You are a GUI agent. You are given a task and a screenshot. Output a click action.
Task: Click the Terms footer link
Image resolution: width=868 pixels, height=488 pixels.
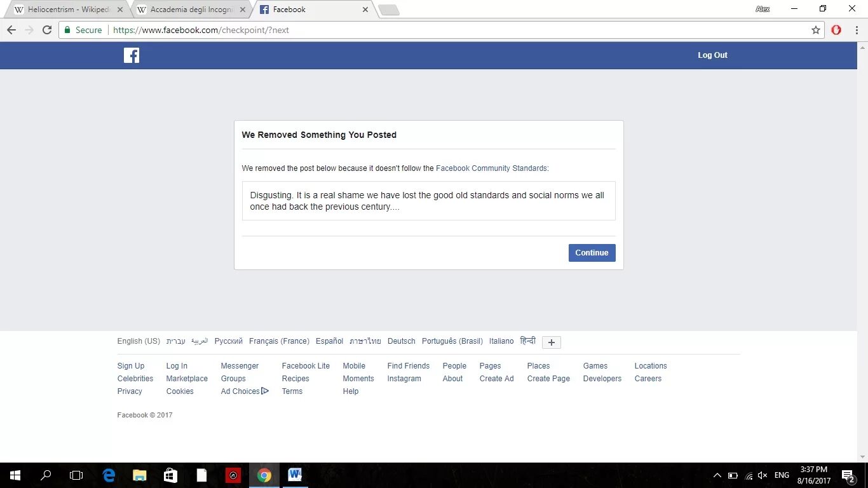pos(292,391)
